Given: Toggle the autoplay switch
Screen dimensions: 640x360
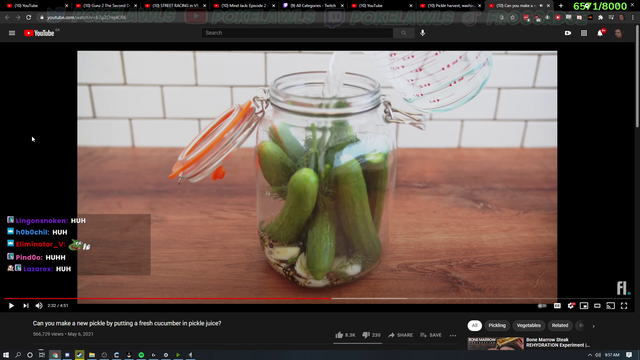Looking at the screenshot, I should (542, 306).
